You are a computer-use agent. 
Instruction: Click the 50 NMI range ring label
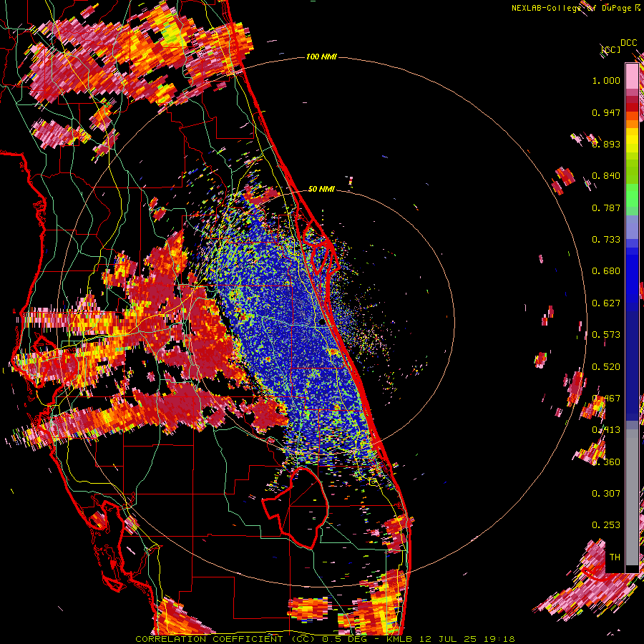pos(321,190)
